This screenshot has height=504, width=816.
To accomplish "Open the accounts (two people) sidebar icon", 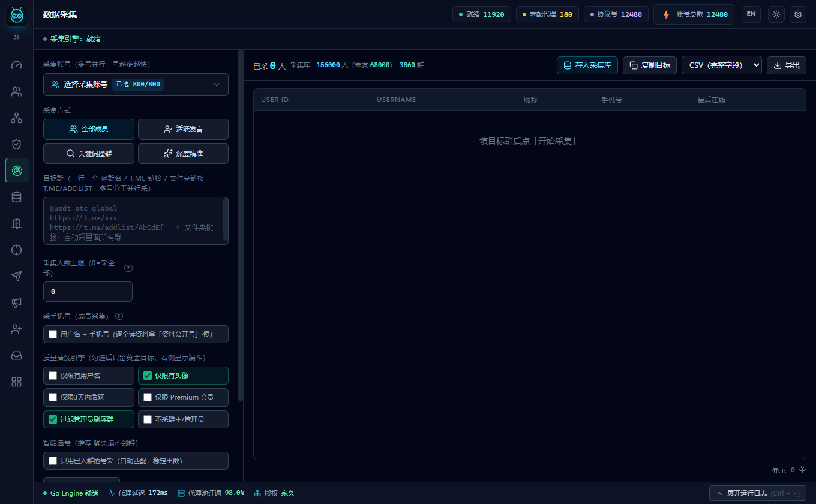I will point(17,92).
